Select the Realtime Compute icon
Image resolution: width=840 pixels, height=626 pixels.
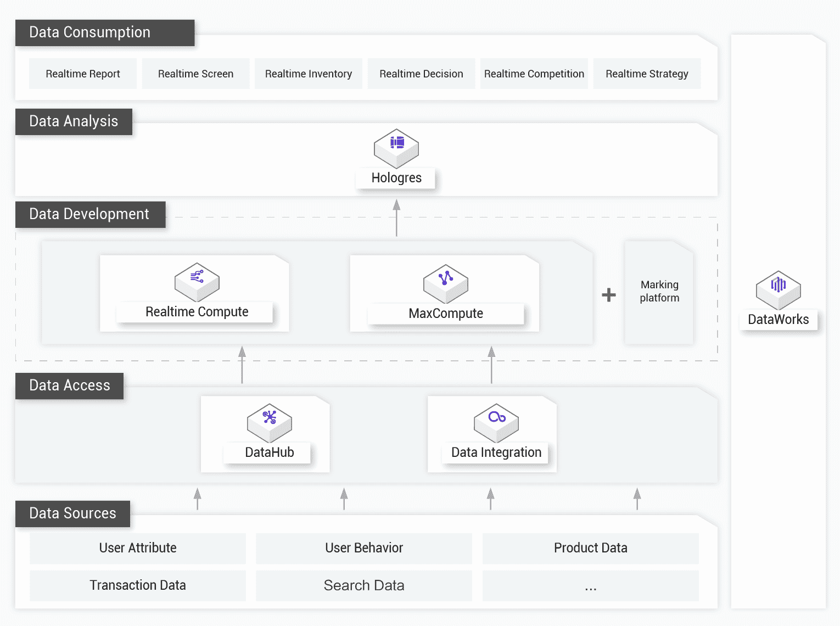point(197,282)
